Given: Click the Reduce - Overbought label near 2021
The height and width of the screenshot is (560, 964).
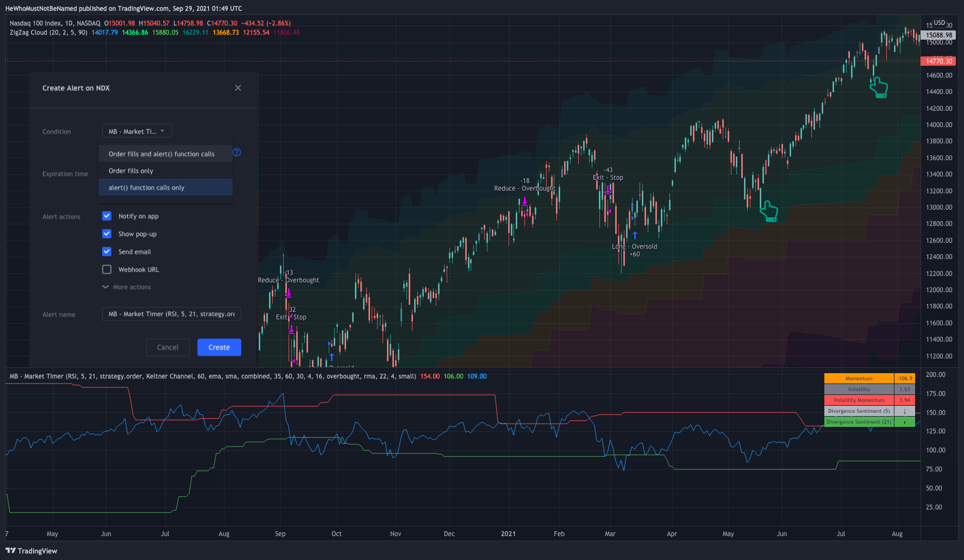Looking at the screenshot, I should point(525,188).
